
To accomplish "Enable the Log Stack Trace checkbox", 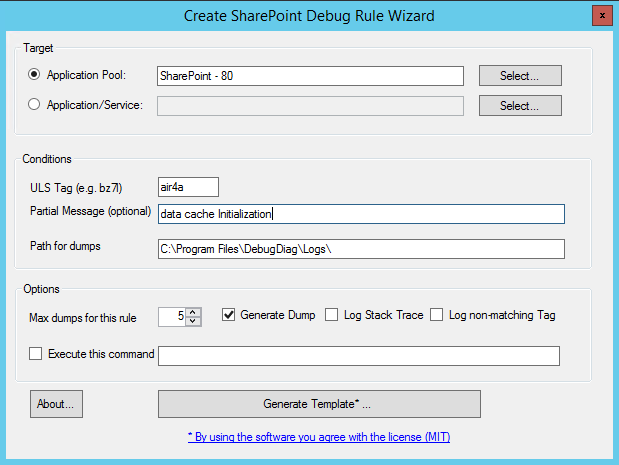I will click(332, 315).
